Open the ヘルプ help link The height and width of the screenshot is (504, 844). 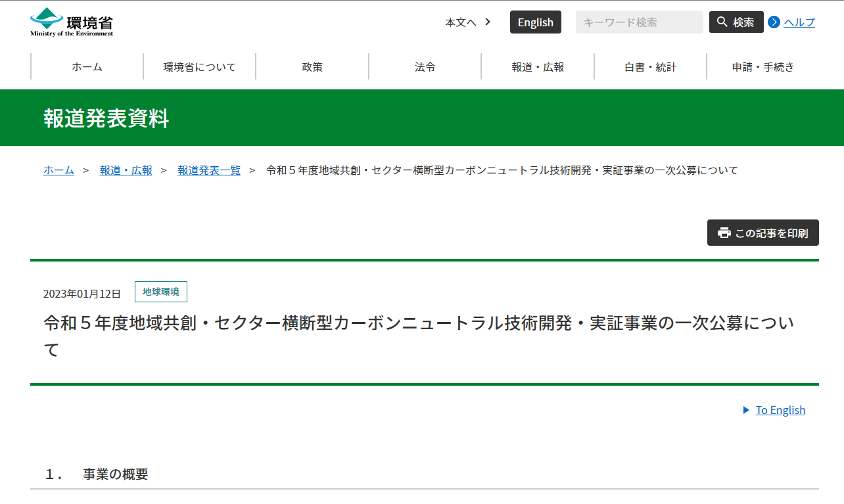799,22
